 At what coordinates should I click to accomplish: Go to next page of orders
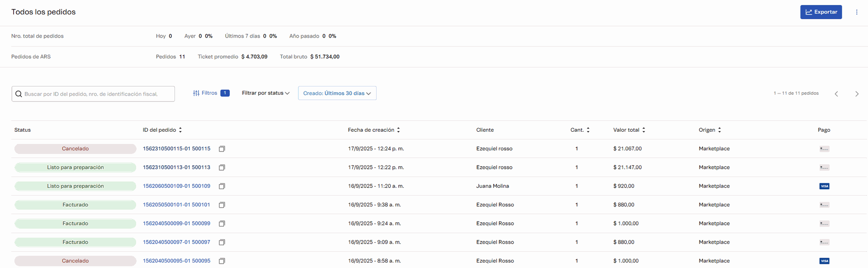click(x=856, y=94)
